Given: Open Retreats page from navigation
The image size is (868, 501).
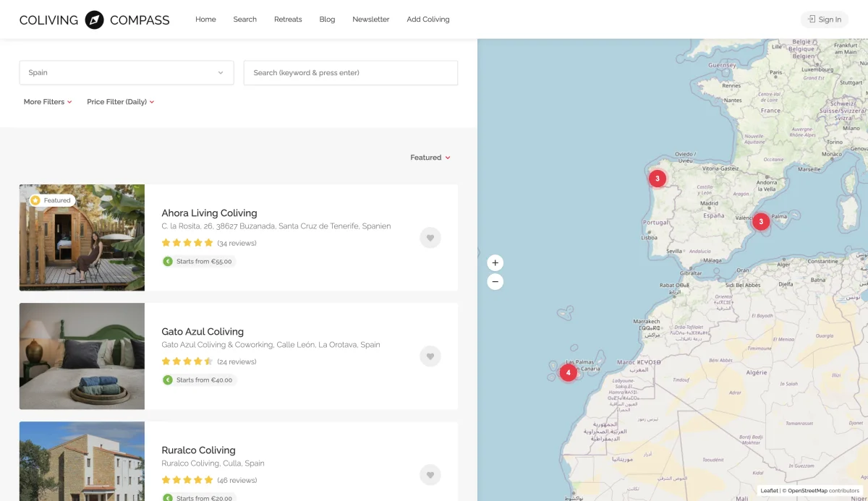Looking at the screenshot, I should tap(288, 20).
